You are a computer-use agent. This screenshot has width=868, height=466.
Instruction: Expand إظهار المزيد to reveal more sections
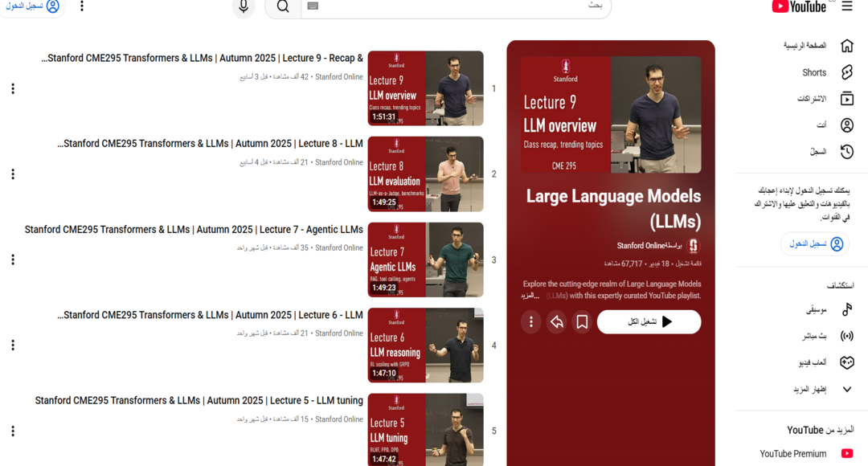coord(846,388)
